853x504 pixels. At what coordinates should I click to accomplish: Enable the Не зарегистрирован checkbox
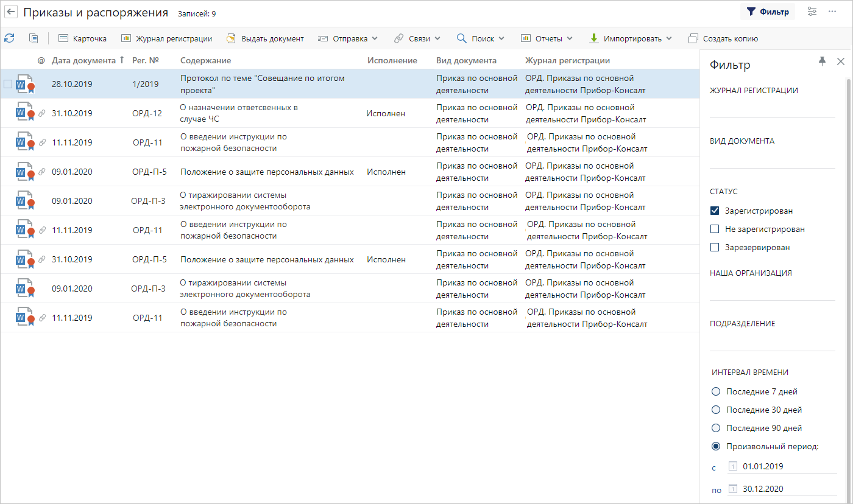click(715, 229)
